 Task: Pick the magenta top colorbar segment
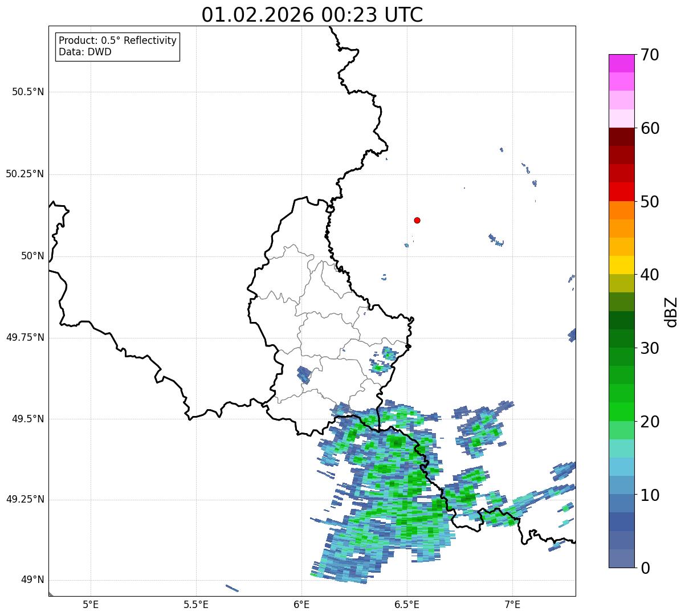(x=621, y=63)
